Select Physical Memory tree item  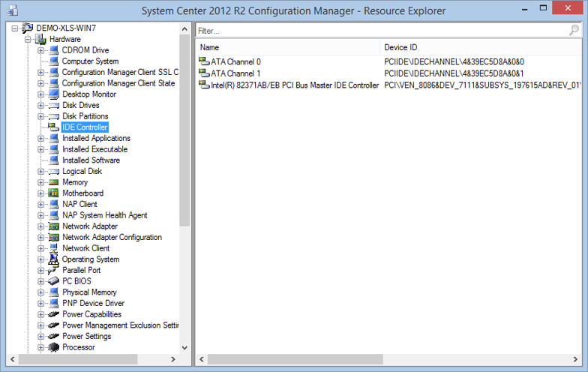89,292
